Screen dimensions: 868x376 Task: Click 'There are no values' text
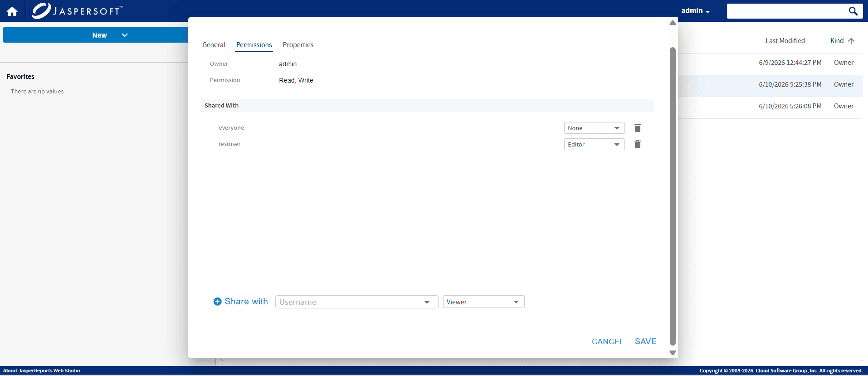[37, 92]
